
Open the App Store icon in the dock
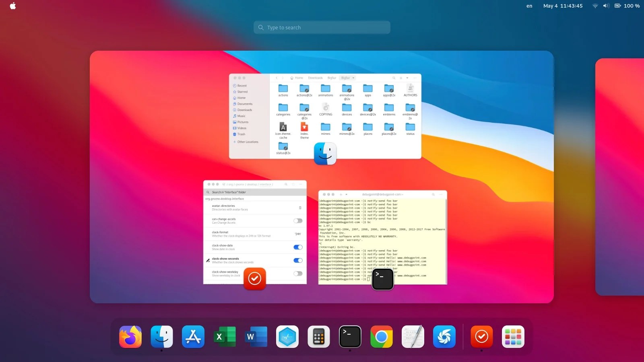point(193,337)
